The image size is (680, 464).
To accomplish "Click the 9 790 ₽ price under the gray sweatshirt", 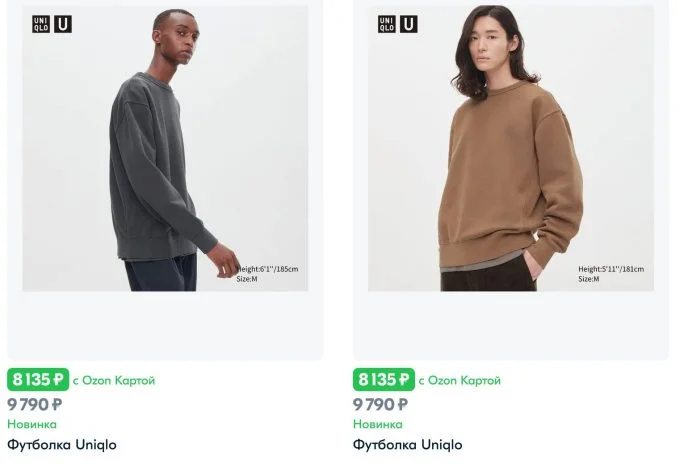I will pyautogui.click(x=35, y=405).
